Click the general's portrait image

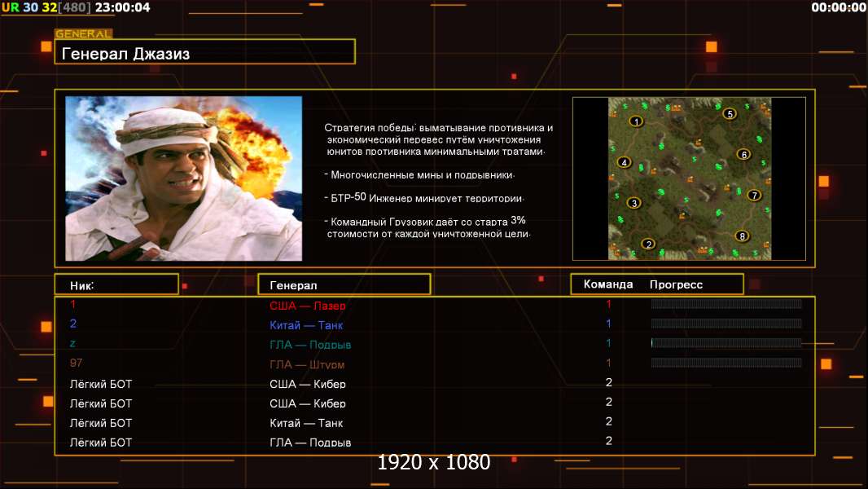183,178
